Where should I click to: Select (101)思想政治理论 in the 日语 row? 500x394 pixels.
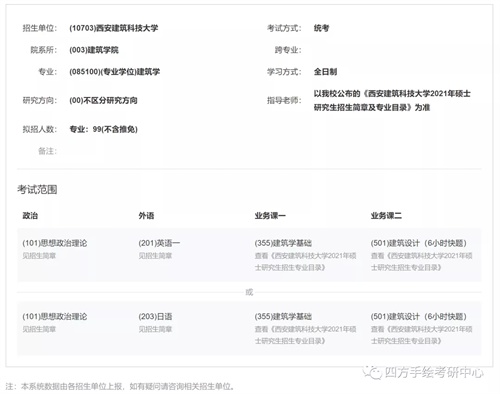click(55, 316)
